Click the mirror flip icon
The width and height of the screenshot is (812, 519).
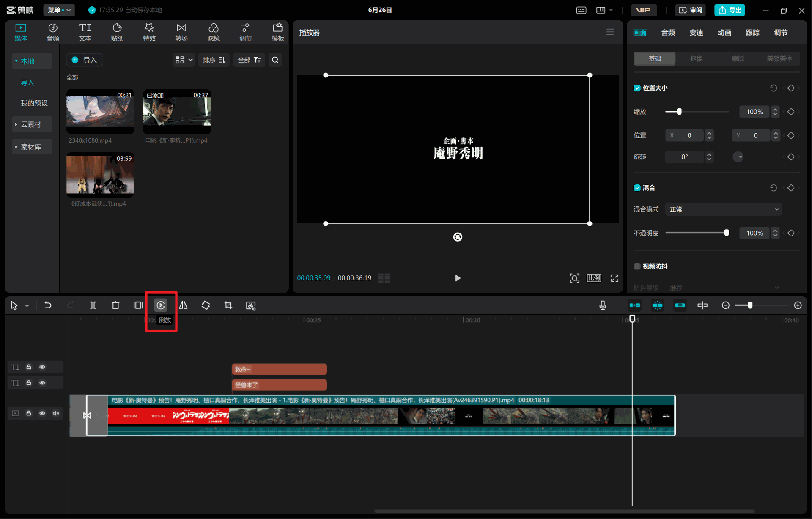(x=183, y=305)
